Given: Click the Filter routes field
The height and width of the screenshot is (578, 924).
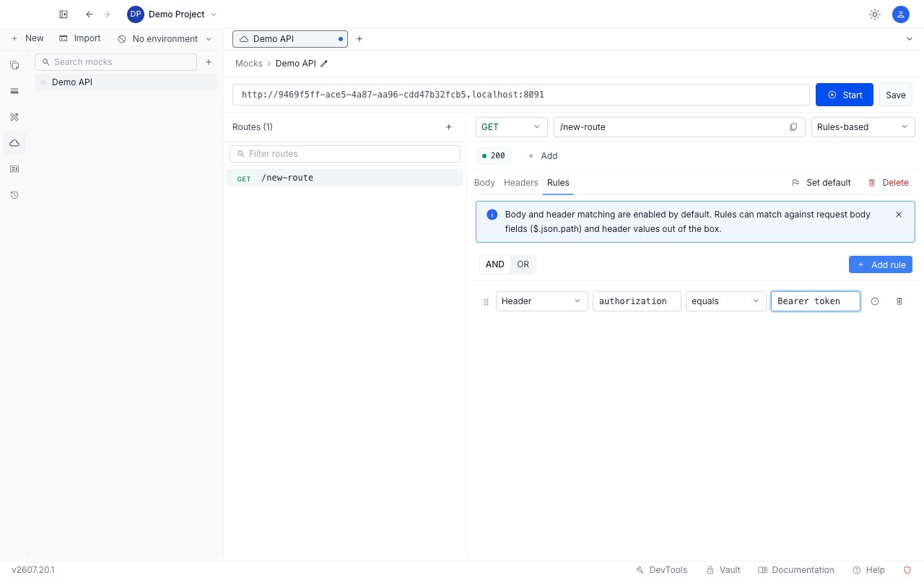Looking at the screenshot, I should pos(345,154).
